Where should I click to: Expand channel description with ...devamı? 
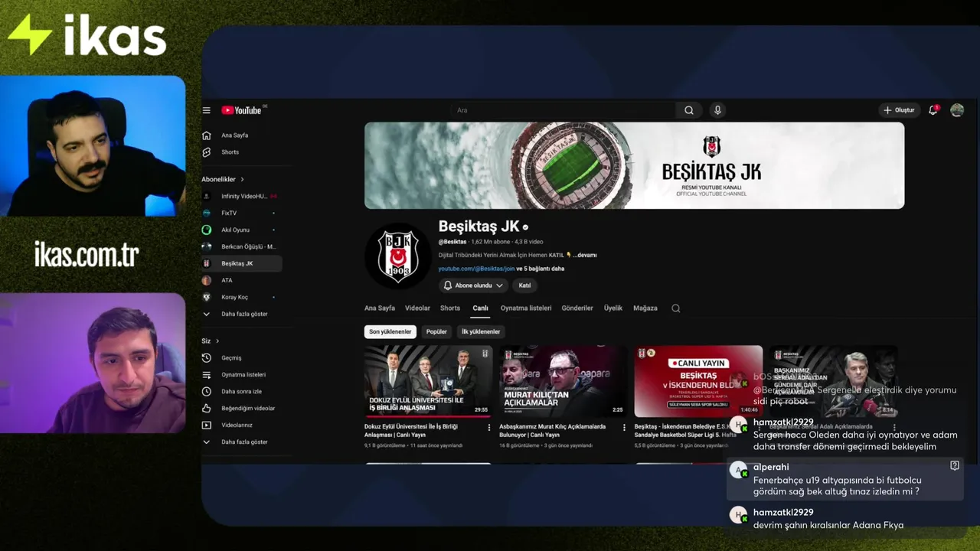tap(584, 255)
